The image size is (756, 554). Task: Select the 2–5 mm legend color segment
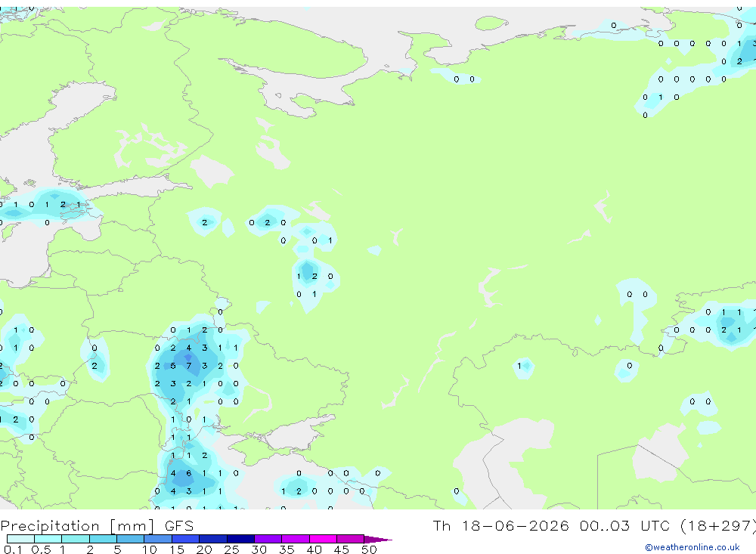(x=103, y=539)
